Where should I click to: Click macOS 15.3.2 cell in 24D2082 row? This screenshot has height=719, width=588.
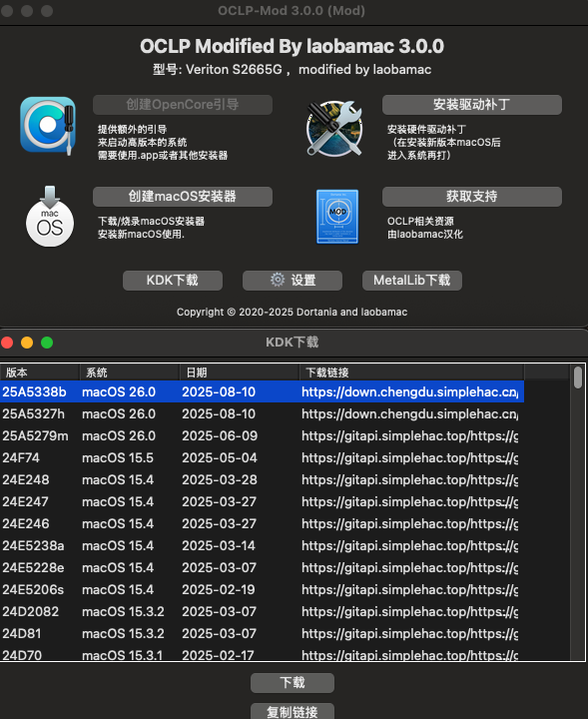point(123,612)
